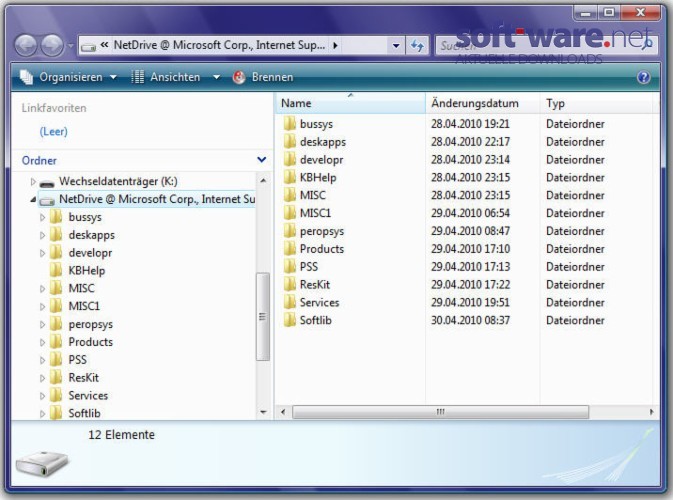Refresh the folder view
Screen dimensions: 673x500
pyautogui.click(x=417, y=45)
